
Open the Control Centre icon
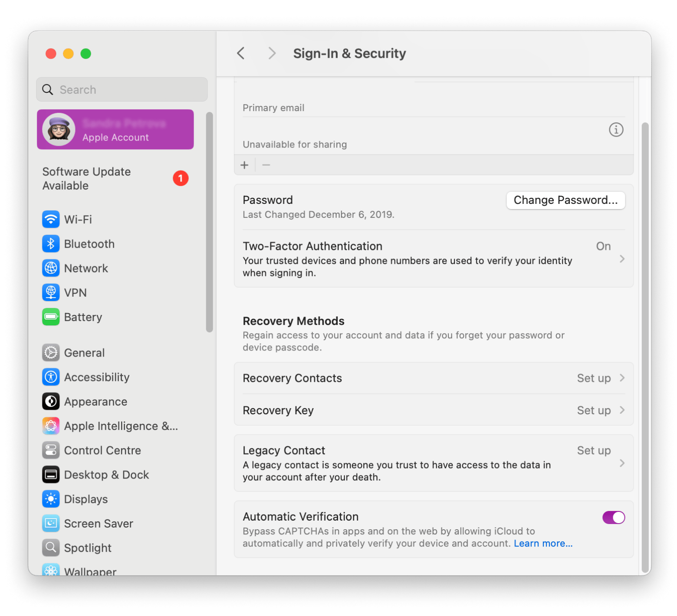coord(51,450)
